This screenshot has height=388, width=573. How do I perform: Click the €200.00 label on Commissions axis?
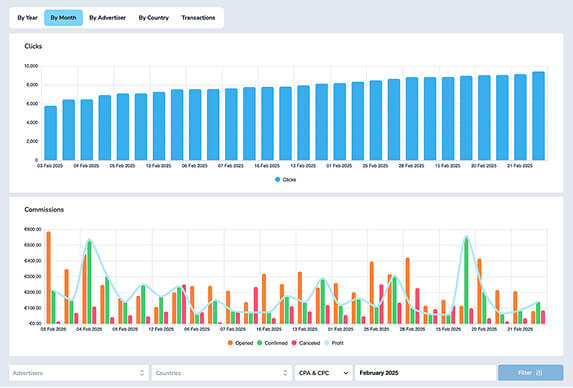click(33, 292)
